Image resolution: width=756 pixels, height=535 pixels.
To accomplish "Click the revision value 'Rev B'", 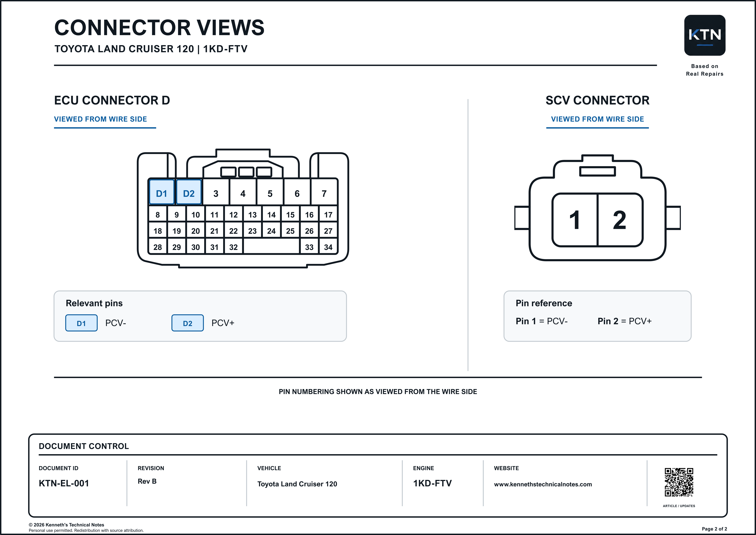I will pos(147,481).
